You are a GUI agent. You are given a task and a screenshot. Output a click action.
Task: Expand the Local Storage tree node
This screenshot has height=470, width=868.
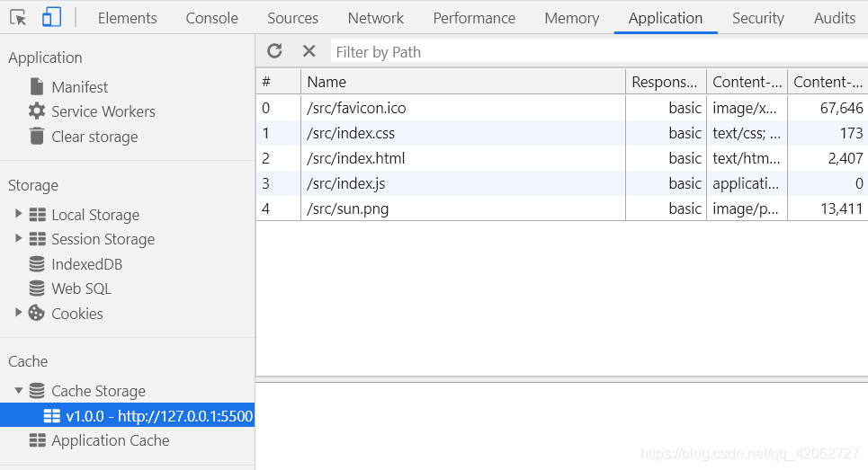click(x=18, y=214)
